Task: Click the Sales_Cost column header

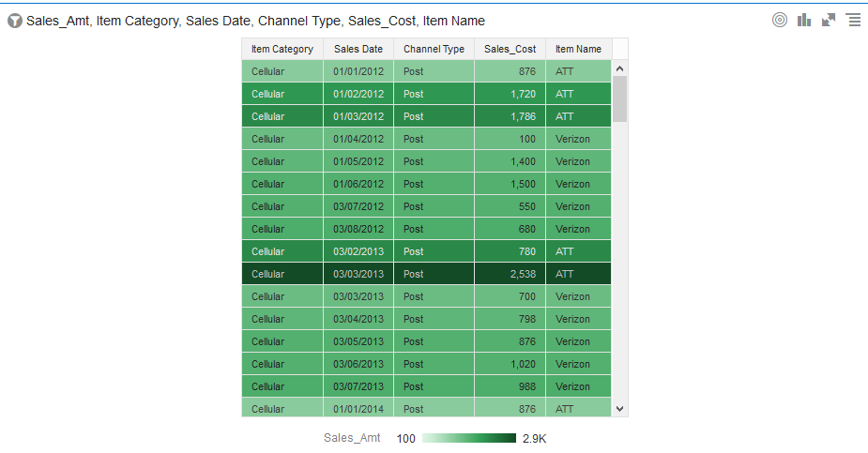Action: (510, 49)
